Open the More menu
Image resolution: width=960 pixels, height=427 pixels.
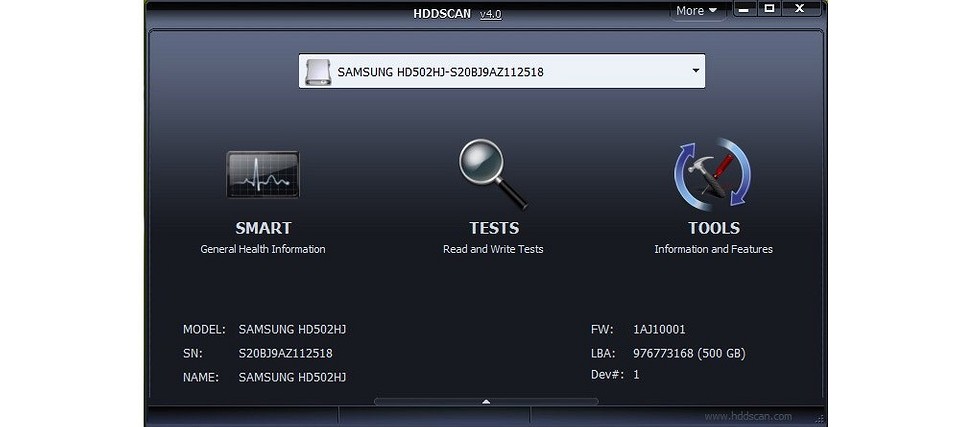pos(696,10)
